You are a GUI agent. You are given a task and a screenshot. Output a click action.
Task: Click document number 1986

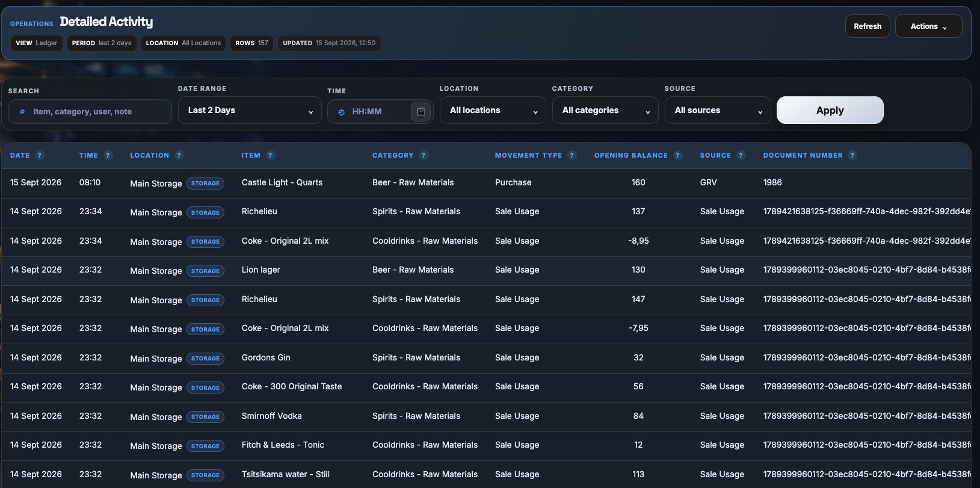pyautogui.click(x=772, y=182)
